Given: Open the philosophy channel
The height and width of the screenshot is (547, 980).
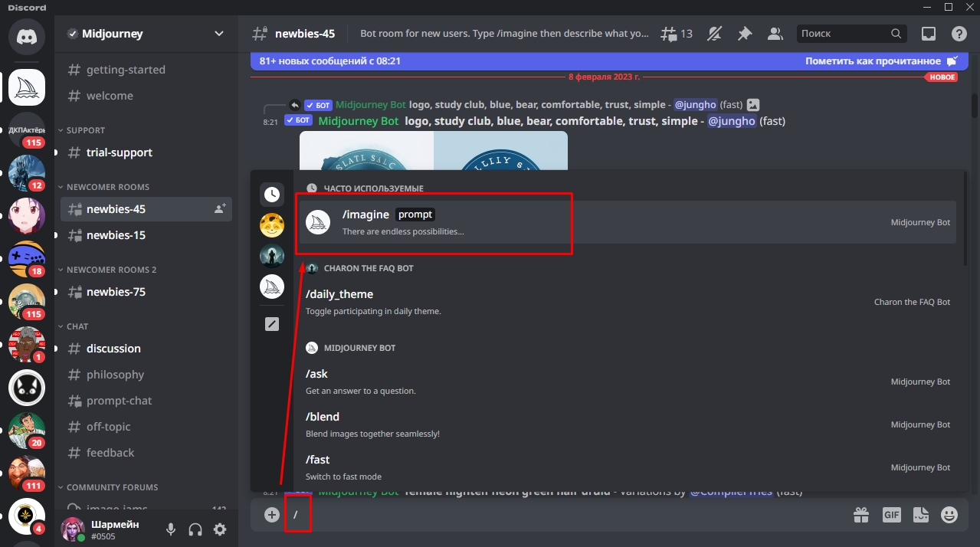Looking at the screenshot, I should (x=146, y=375).
